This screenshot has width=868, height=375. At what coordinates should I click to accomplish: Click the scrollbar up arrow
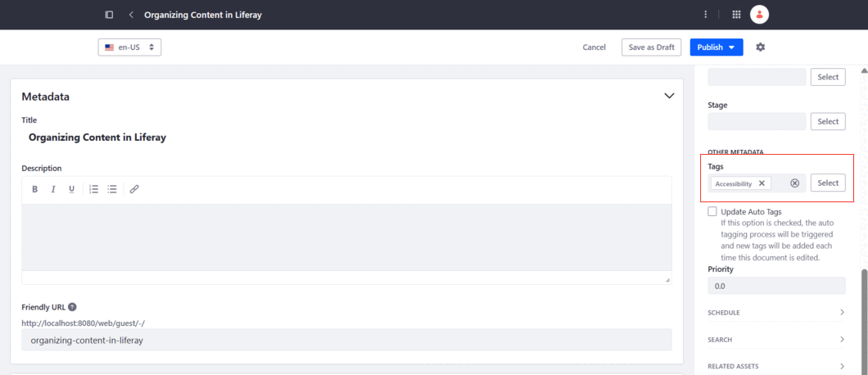[x=864, y=71]
